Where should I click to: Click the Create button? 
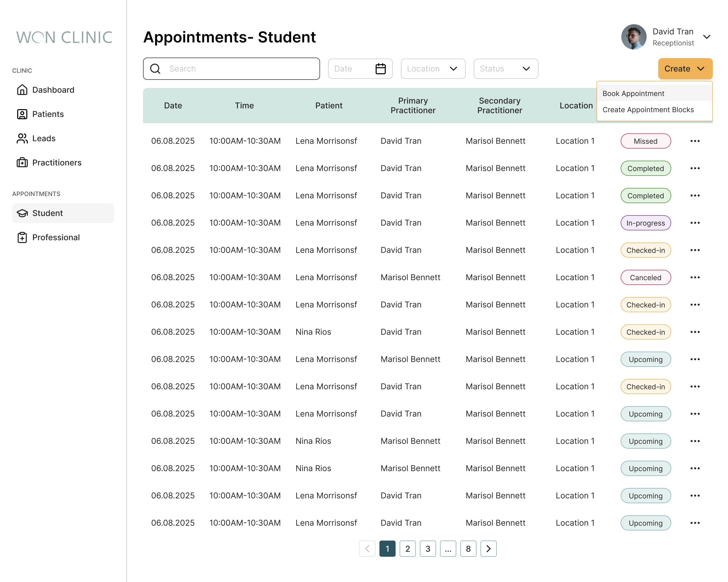(685, 69)
